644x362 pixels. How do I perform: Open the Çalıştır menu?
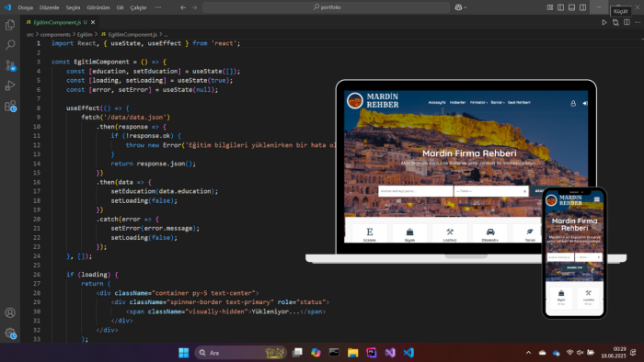(138, 7)
